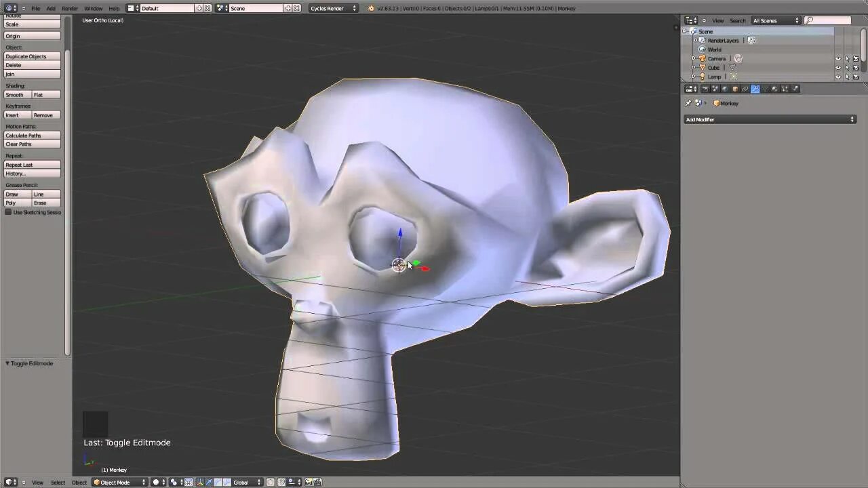
Task: Click the Blender logo icon in info bar
Action: (x=370, y=8)
